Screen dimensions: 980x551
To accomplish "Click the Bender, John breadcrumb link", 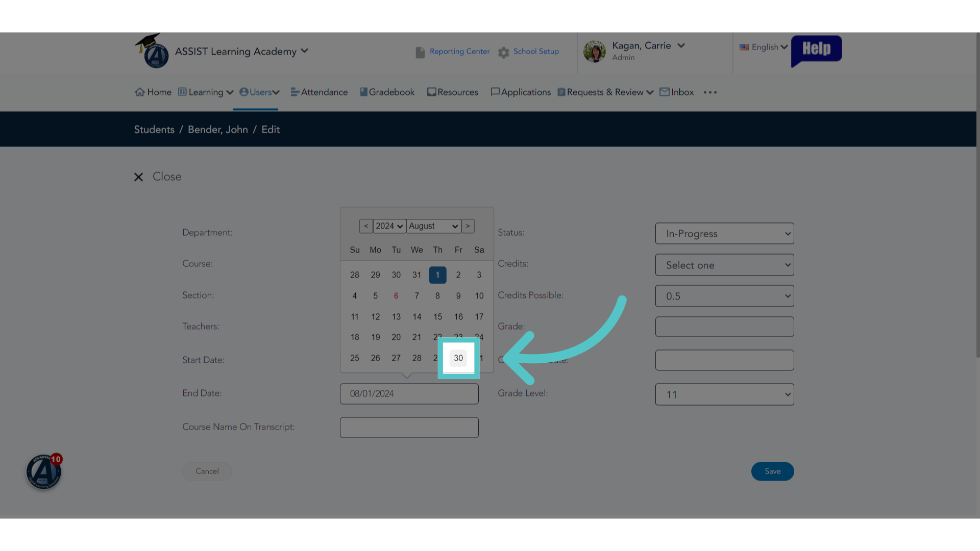I will pyautogui.click(x=218, y=130).
